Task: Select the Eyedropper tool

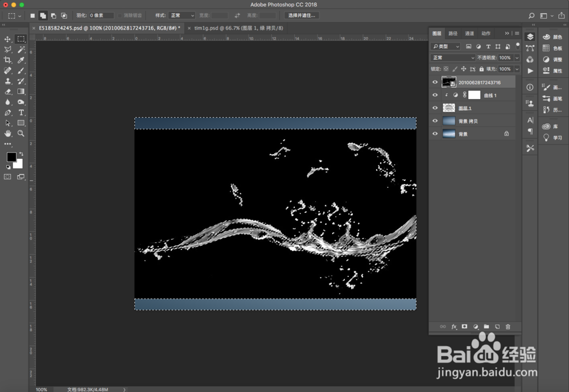Action: [21, 60]
